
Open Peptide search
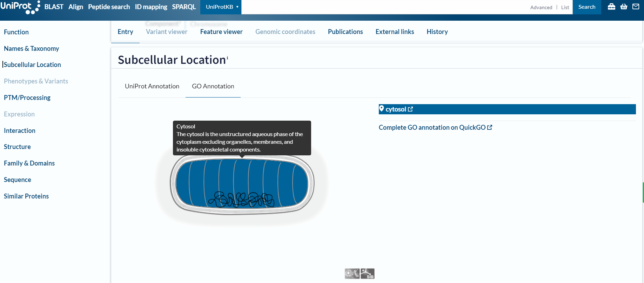click(x=109, y=7)
